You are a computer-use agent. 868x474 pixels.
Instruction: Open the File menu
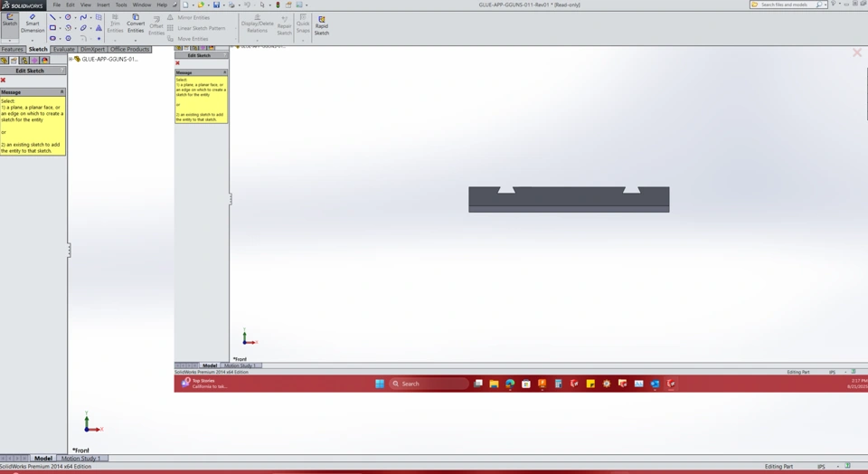[56, 5]
